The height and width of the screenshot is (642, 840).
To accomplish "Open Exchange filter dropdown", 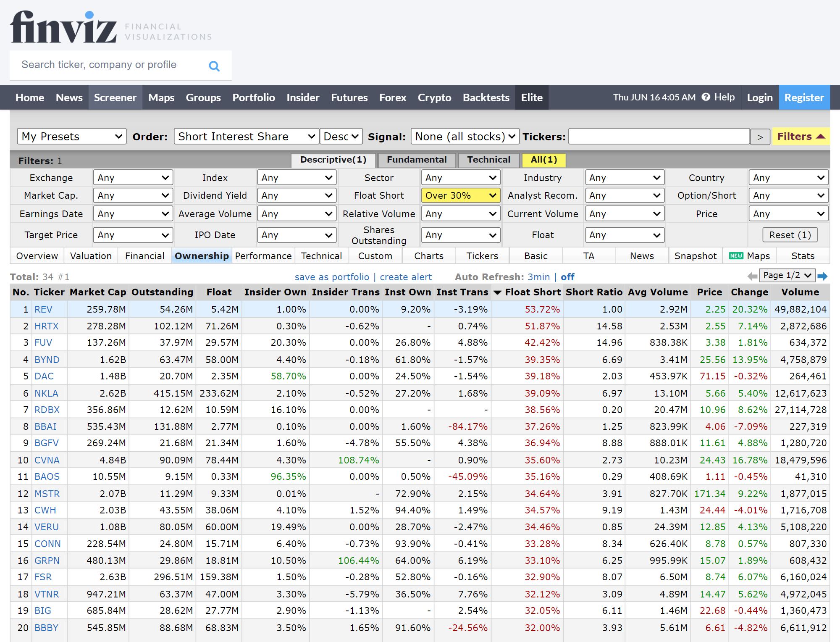I will click(133, 178).
